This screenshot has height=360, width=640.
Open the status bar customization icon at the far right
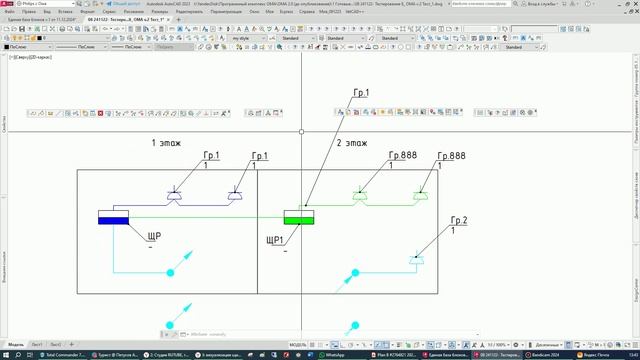pyautogui.click(x=635, y=345)
